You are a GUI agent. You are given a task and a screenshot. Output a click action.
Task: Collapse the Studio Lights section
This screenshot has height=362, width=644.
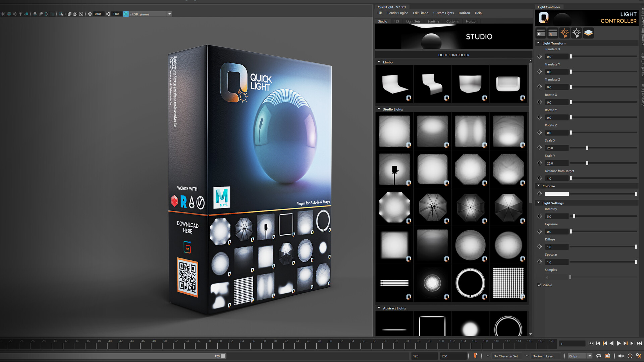379,109
